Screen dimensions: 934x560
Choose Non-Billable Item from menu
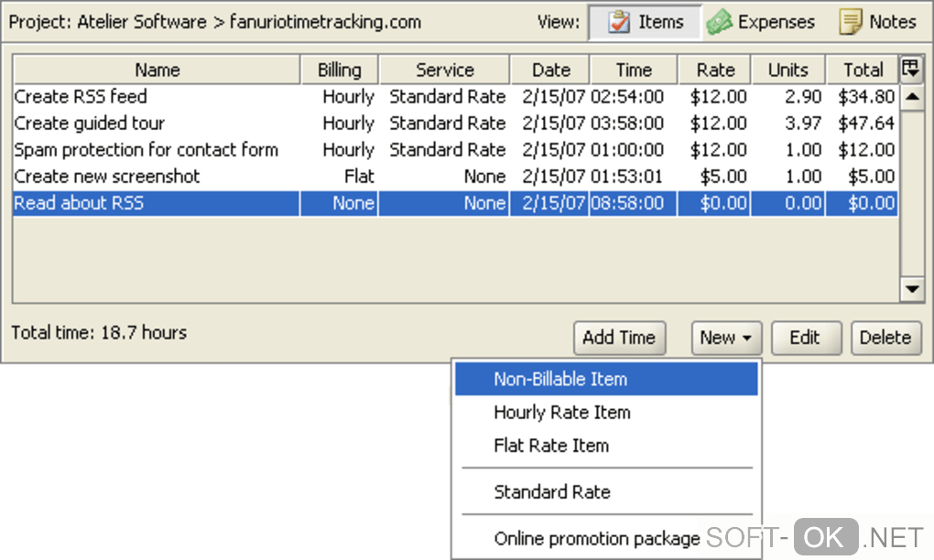pos(560,379)
